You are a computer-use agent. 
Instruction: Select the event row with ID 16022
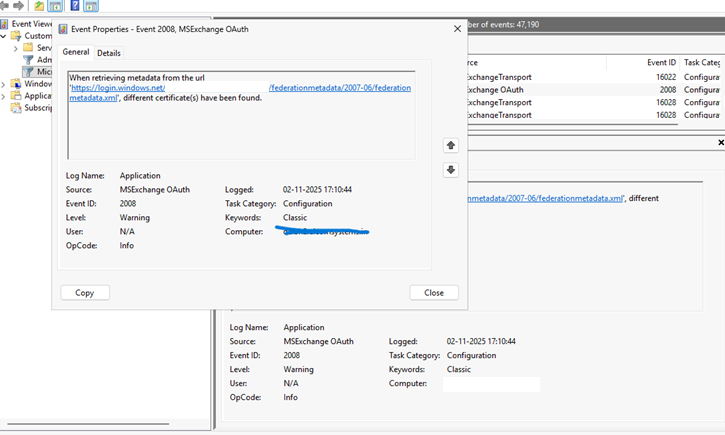(x=596, y=77)
